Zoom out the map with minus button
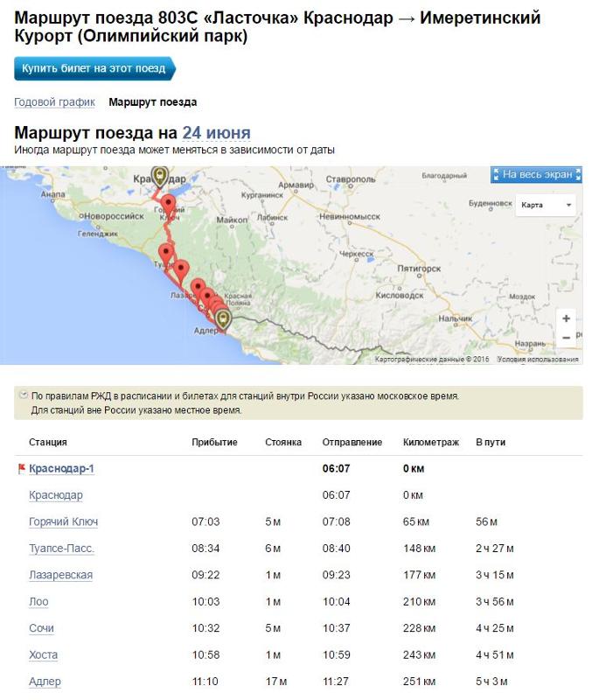Image resolution: width=592 pixels, height=700 pixels. [566, 338]
